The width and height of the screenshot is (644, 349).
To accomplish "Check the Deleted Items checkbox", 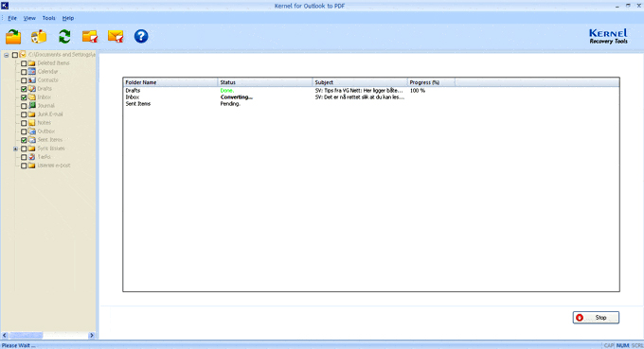I will [x=24, y=63].
